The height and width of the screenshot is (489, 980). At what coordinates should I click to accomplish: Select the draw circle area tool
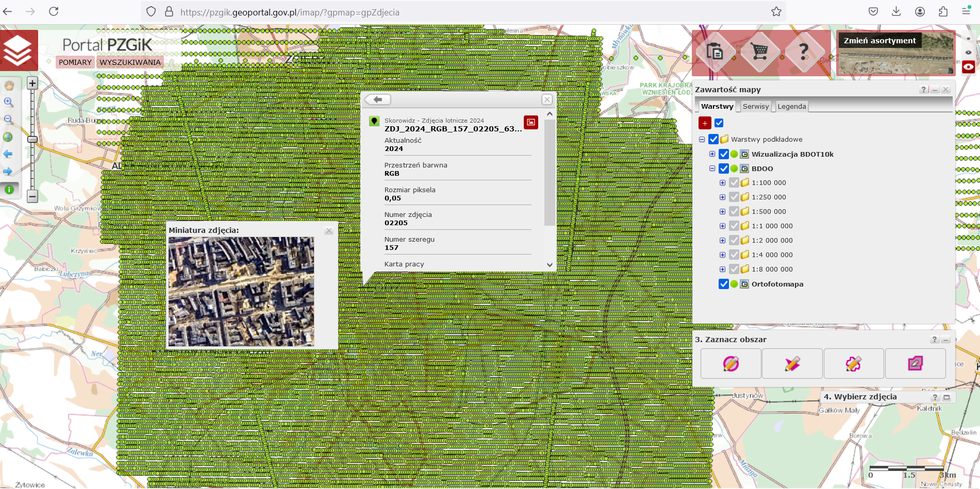tap(730, 364)
